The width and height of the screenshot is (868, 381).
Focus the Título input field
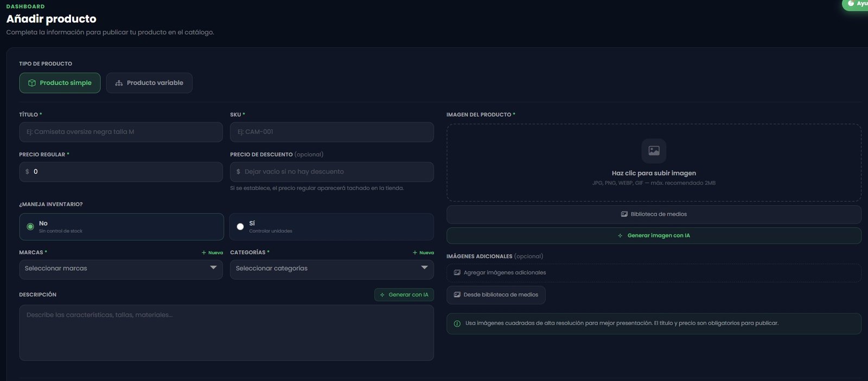(x=120, y=132)
